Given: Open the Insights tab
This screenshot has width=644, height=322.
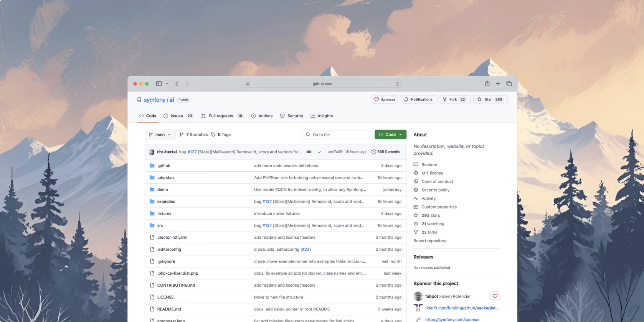Looking at the screenshot, I should [x=322, y=116].
